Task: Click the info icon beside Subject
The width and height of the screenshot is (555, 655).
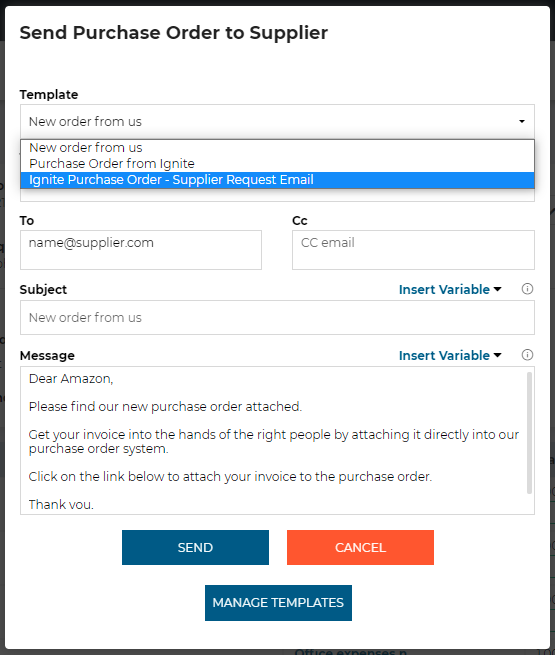Action: 527,289
